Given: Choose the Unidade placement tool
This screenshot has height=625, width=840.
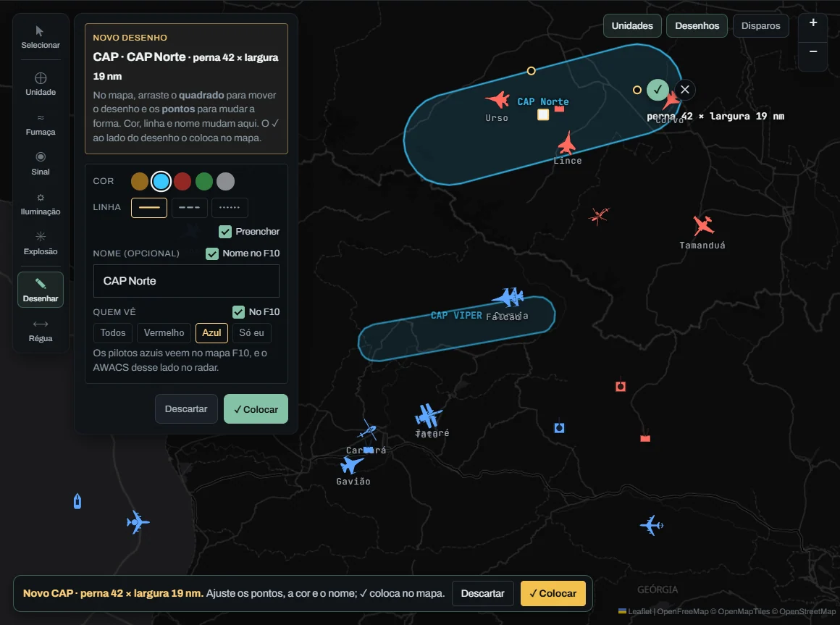Looking at the screenshot, I should click(40, 84).
